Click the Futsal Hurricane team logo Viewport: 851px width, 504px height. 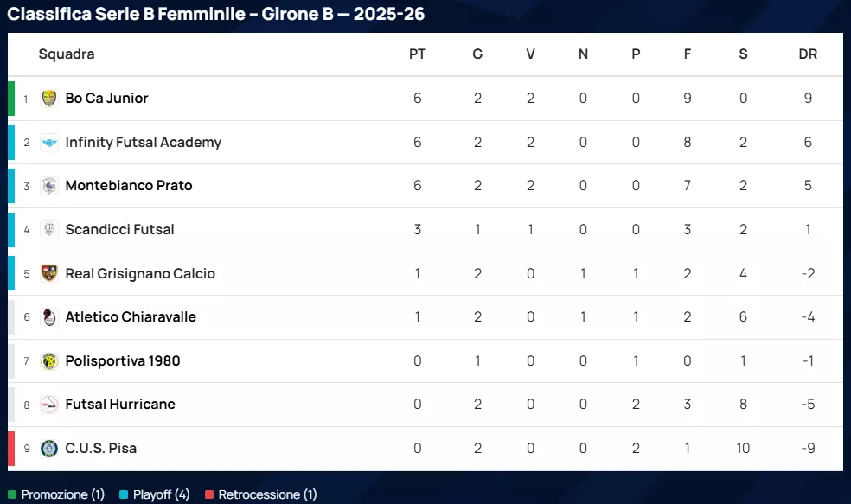click(49, 405)
